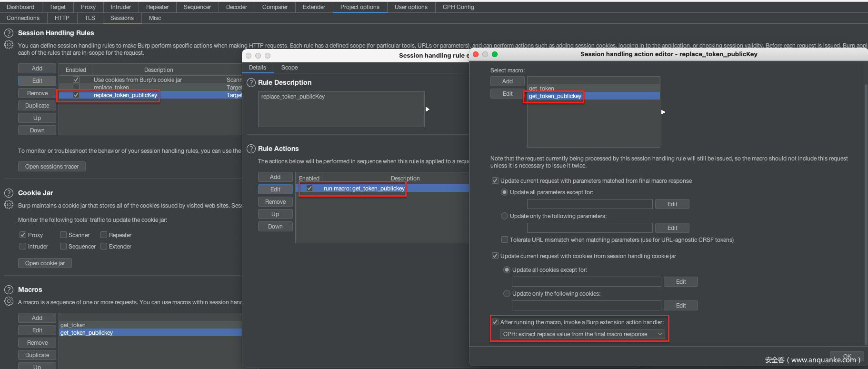Open help for the Cookie Jar section
Image resolution: width=868 pixels, height=369 pixels.
coord(9,193)
